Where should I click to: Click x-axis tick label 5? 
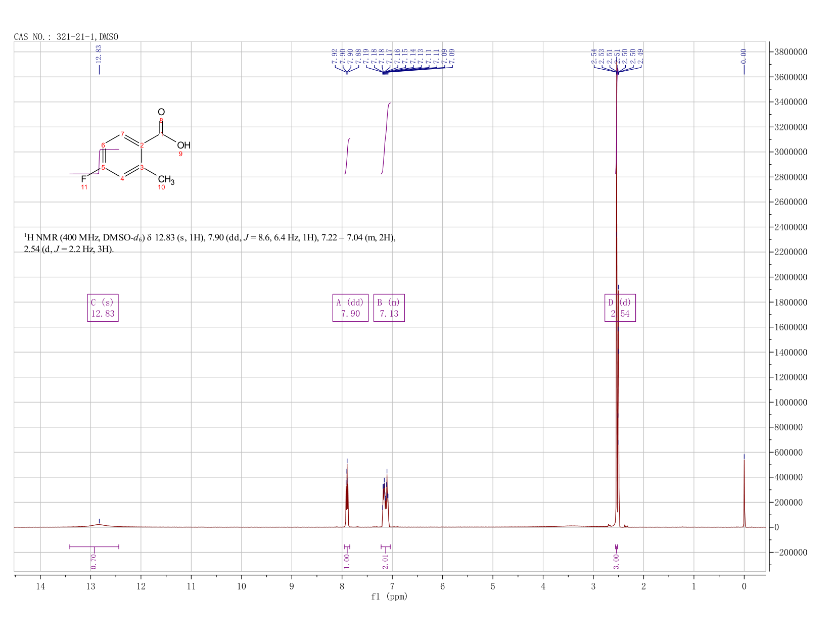click(493, 586)
